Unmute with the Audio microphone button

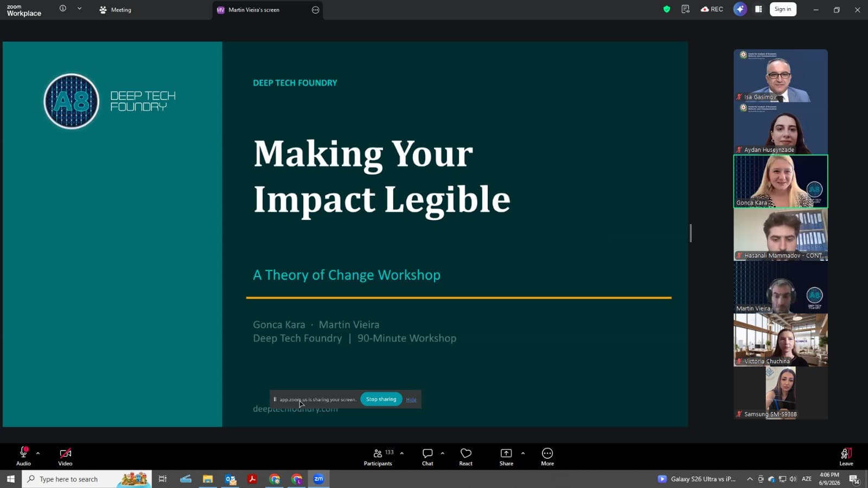pos(23,456)
